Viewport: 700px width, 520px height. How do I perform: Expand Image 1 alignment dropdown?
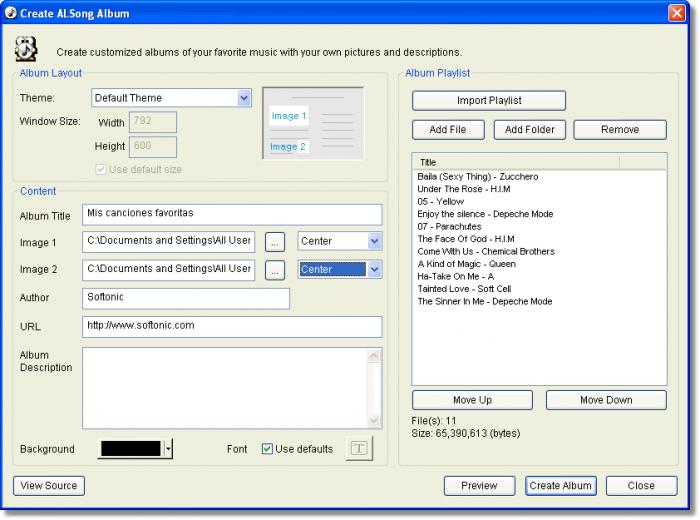tap(374, 241)
